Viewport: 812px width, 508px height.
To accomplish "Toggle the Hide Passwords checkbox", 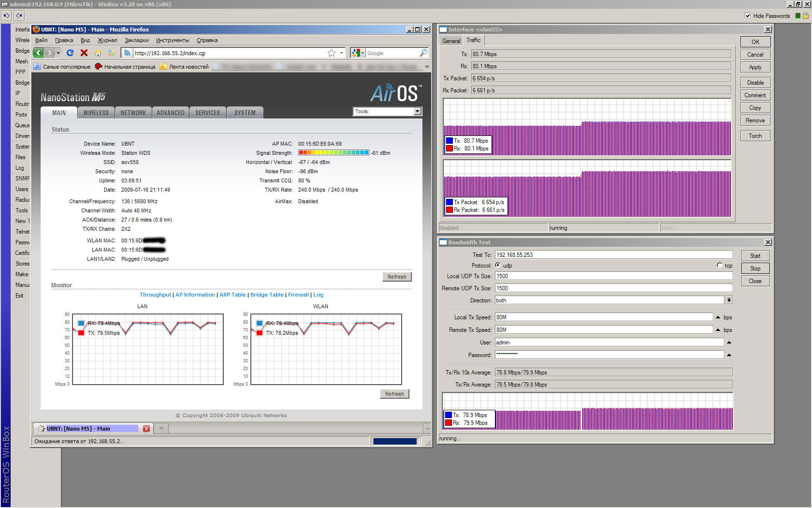I will [x=748, y=15].
